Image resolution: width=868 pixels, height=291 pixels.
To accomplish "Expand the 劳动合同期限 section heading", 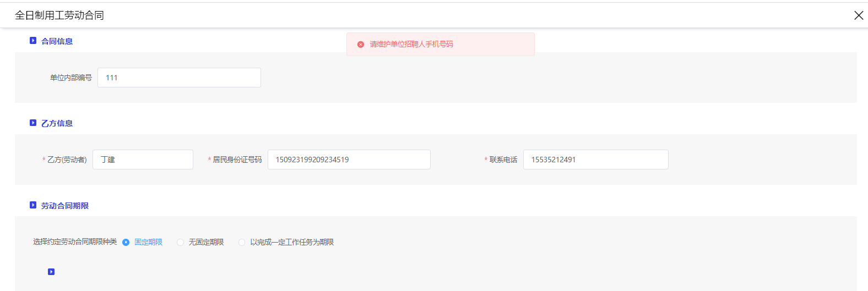I will point(64,206).
